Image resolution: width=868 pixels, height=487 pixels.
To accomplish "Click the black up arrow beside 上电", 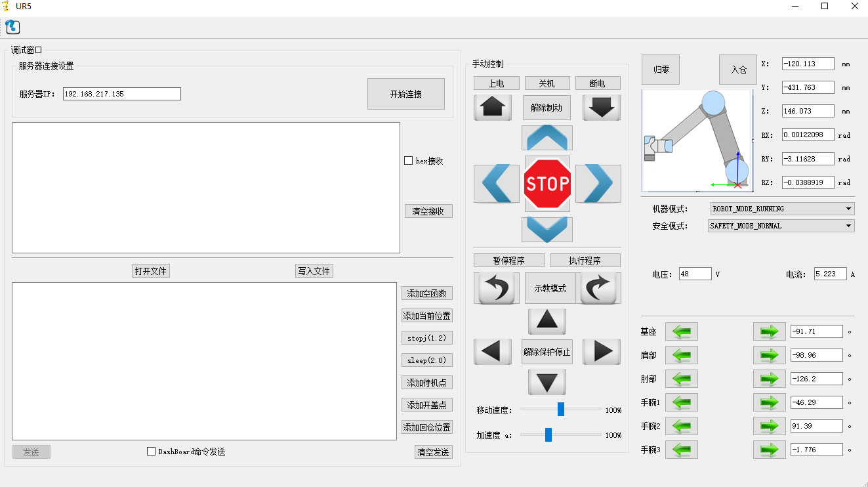I will [493, 107].
